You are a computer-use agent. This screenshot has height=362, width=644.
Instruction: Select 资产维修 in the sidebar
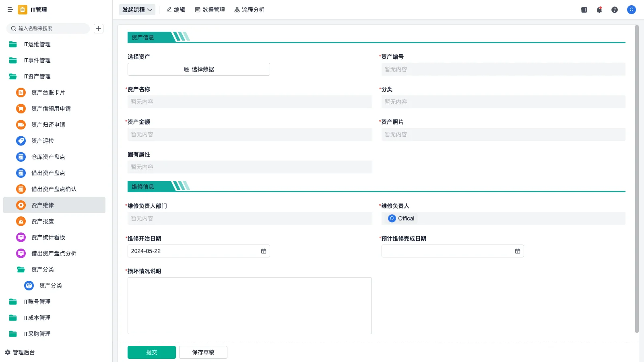point(54,205)
